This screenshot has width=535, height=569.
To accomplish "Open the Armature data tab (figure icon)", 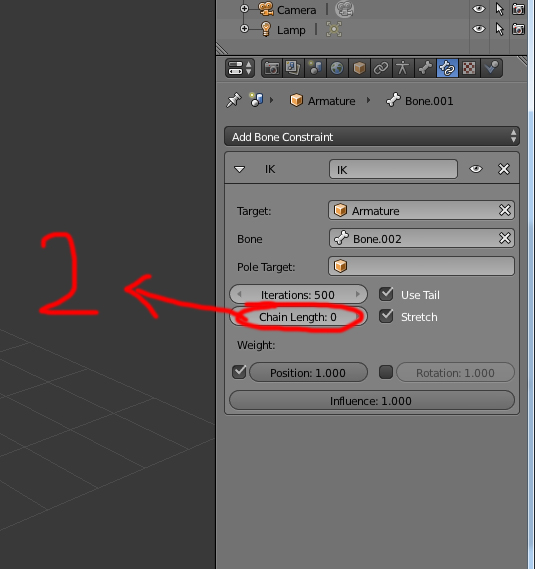I will tap(403, 68).
